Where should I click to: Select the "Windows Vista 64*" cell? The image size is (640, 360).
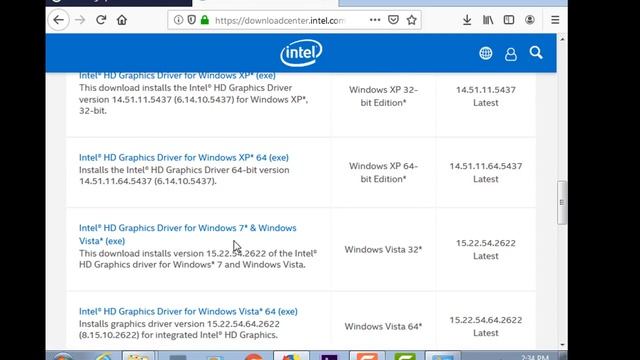coord(383,327)
